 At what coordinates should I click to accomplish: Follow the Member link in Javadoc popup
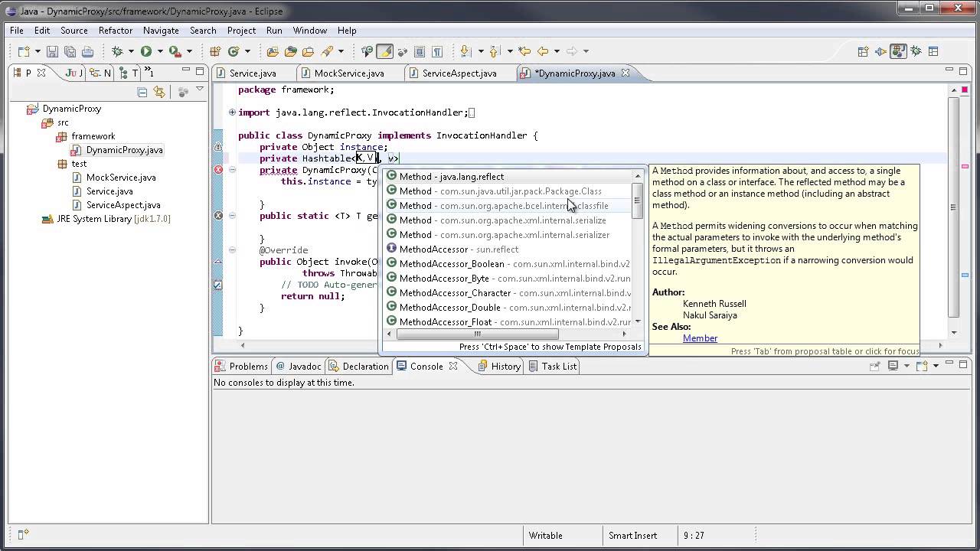click(x=700, y=338)
